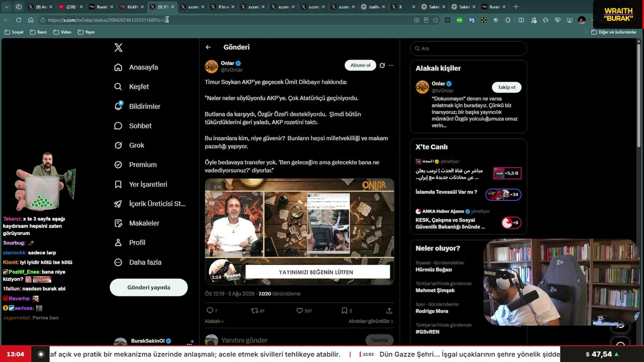Screen dimensions: 644x362
Task: Switch to the KickPe browser tab
Action: point(133,7)
